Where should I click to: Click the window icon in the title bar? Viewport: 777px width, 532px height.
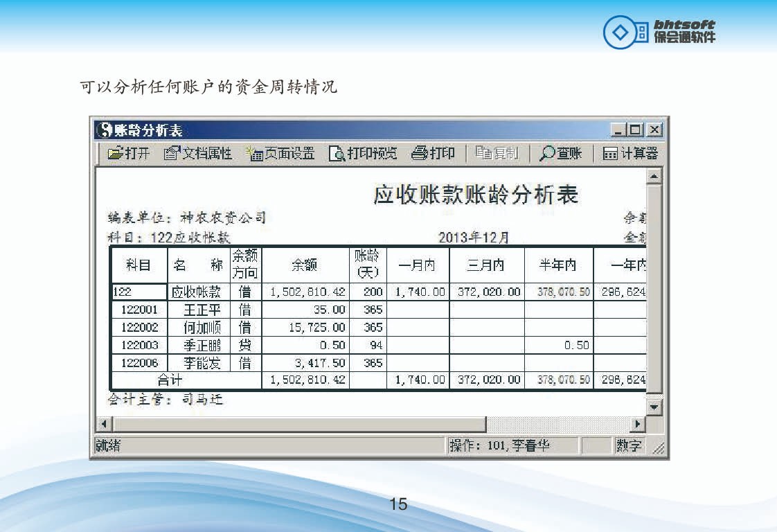pos(105,130)
